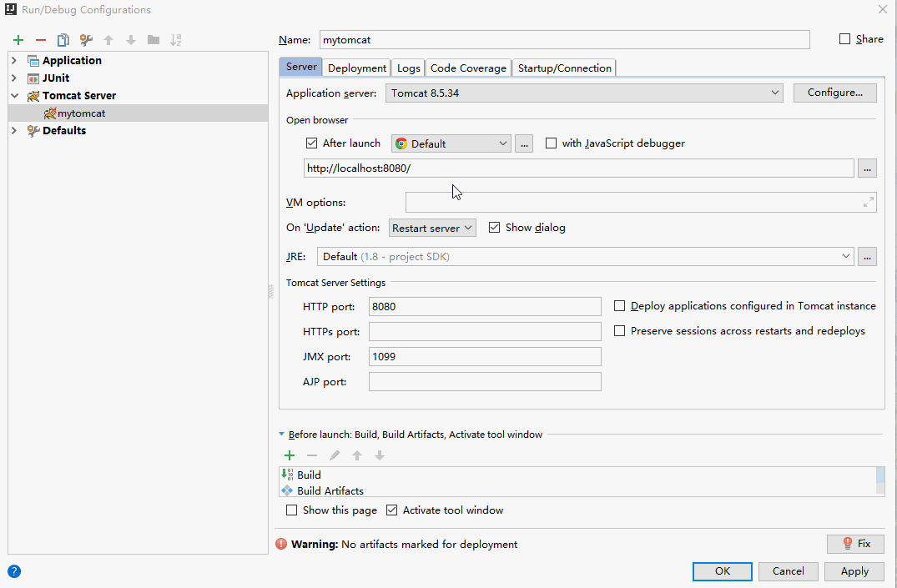Move before-launch task down arrow
This screenshot has height=588, width=897.
(380, 455)
